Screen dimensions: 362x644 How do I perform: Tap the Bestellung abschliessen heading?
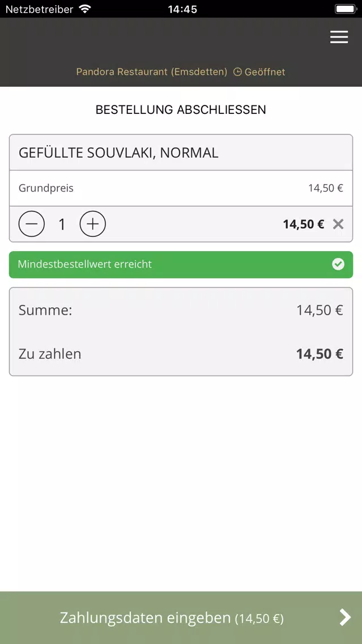[x=181, y=109]
